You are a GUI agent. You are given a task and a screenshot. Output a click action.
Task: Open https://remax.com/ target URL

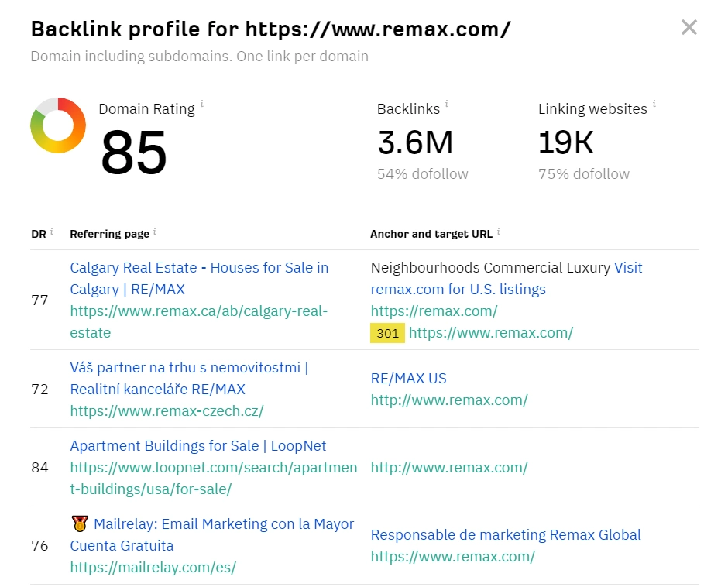point(434,311)
